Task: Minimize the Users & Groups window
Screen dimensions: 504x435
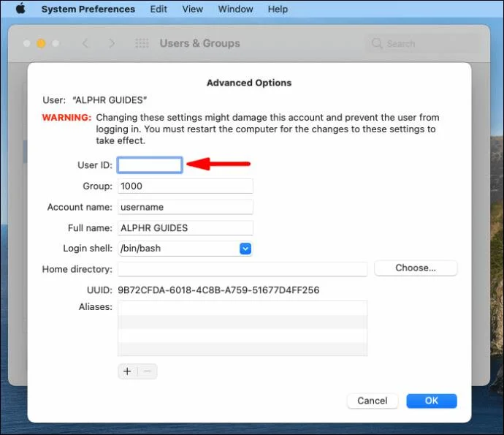Action: coord(41,43)
